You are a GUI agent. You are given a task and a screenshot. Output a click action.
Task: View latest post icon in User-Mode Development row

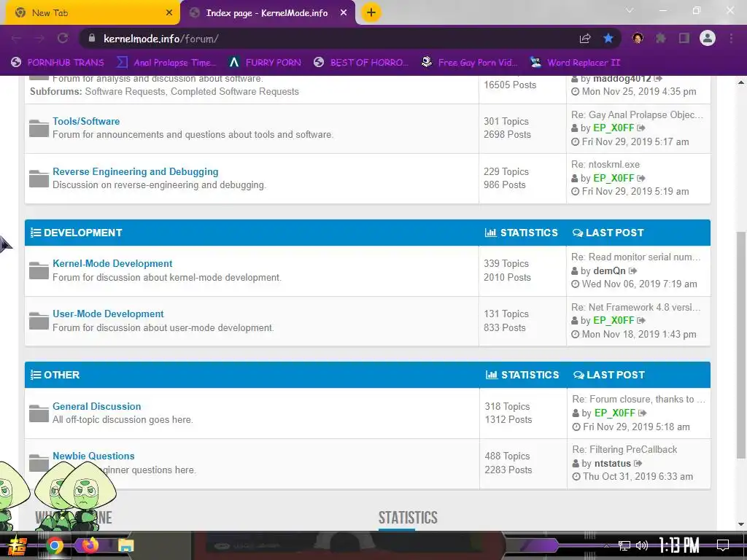tap(641, 321)
